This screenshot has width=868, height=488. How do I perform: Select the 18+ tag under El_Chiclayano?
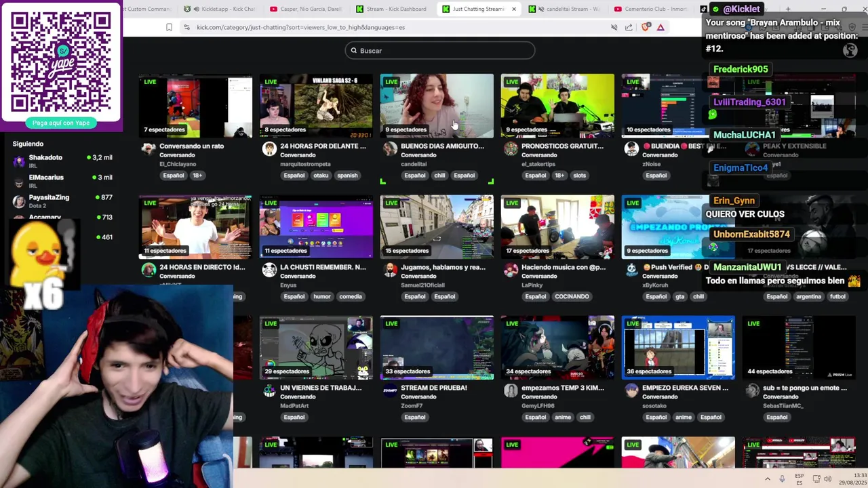pos(197,176)
